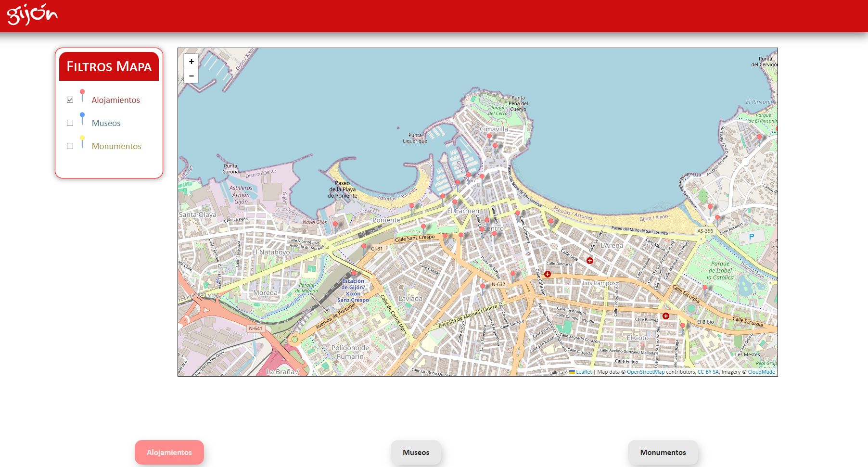Screen dimensions: 868x467
Task: Uncheck the Alojamientos filter checkbox
Action: pos(70,100)
